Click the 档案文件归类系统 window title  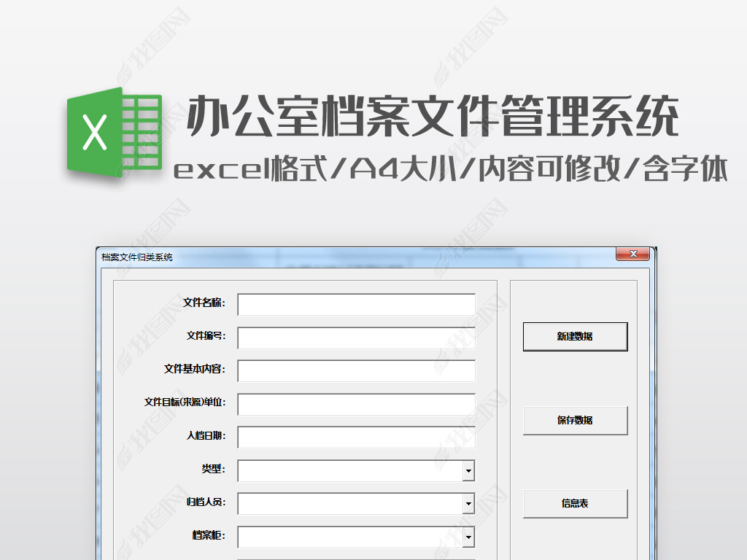[x=137, y=257]
